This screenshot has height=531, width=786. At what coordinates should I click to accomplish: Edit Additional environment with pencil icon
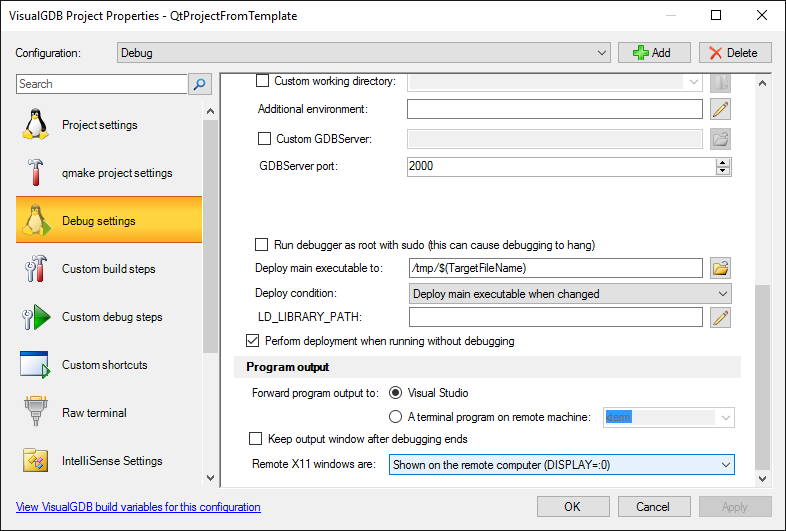tap(720, 109)
